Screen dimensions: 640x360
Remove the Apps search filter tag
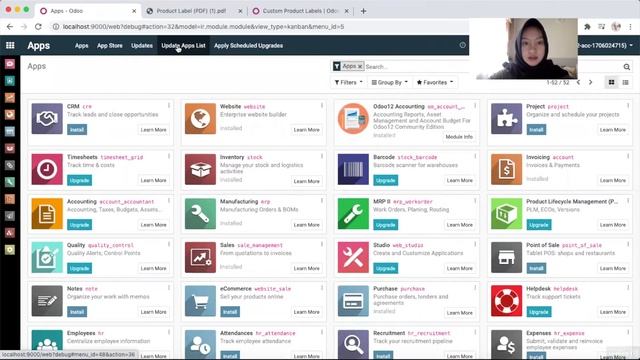(x=360, y=66)
